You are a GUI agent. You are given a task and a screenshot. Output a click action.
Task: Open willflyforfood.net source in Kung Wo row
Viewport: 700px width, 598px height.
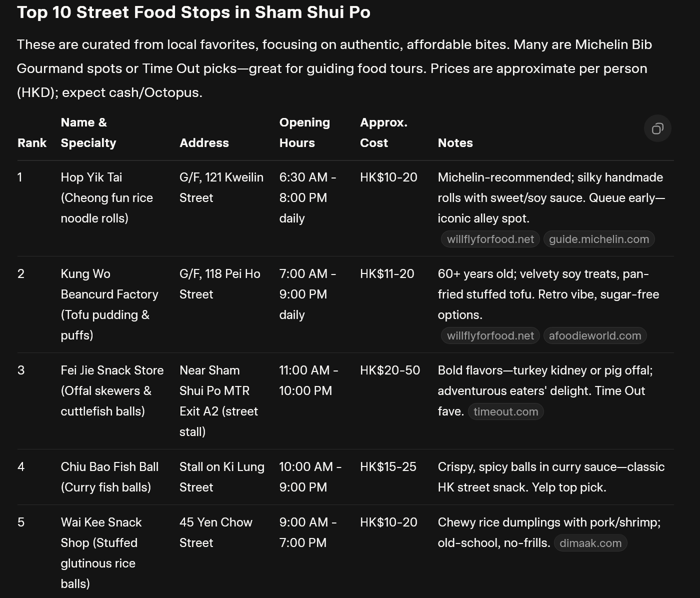click(490, 336)
